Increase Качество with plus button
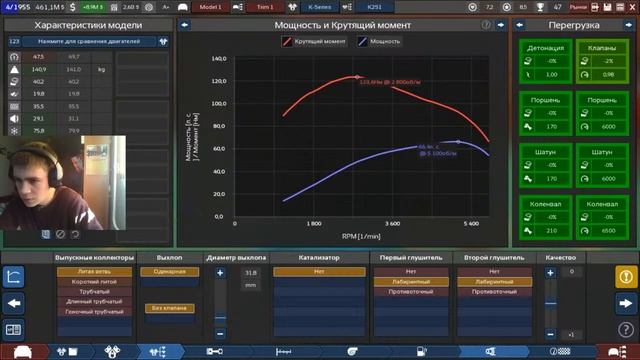640x360 pixels. click(x=550, y=273)
